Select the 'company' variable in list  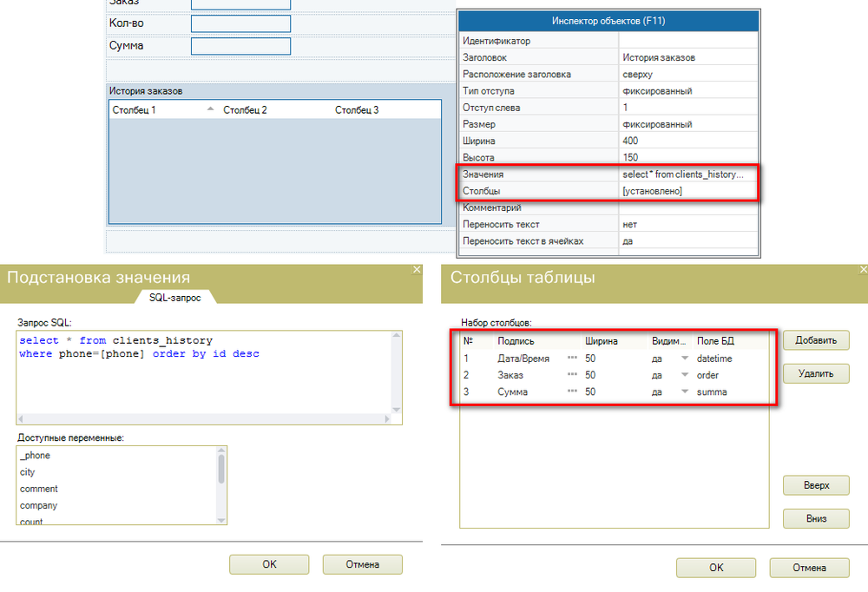pyautogui.click(x=39, y=505)
